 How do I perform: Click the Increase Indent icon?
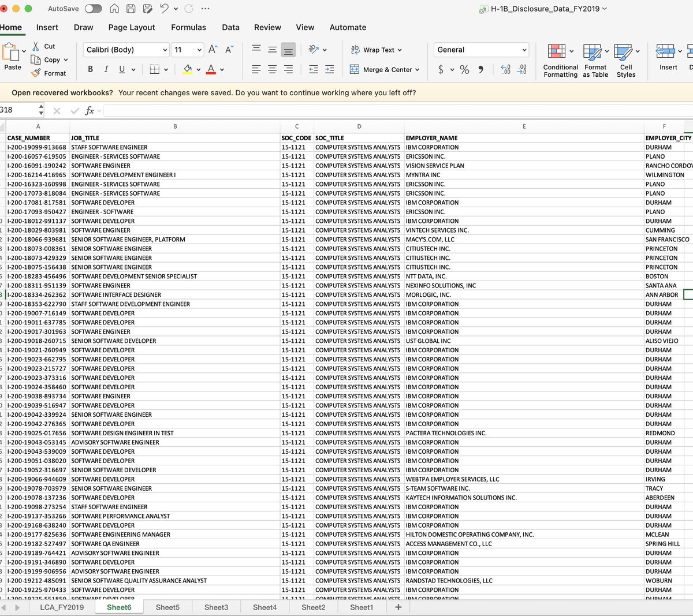point(330,69)
